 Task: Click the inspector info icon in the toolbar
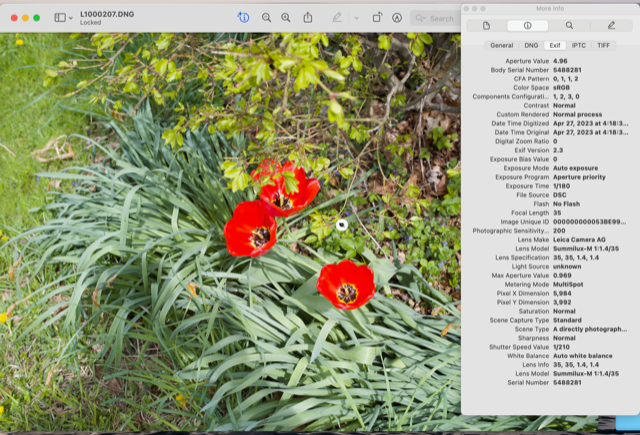click(x=244, y=17)
